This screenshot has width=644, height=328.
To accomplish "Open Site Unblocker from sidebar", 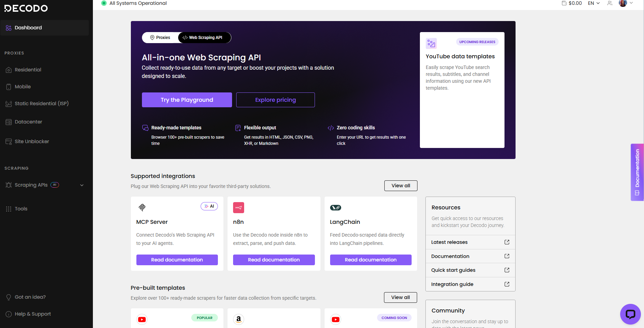I will [x=32, y=141].
